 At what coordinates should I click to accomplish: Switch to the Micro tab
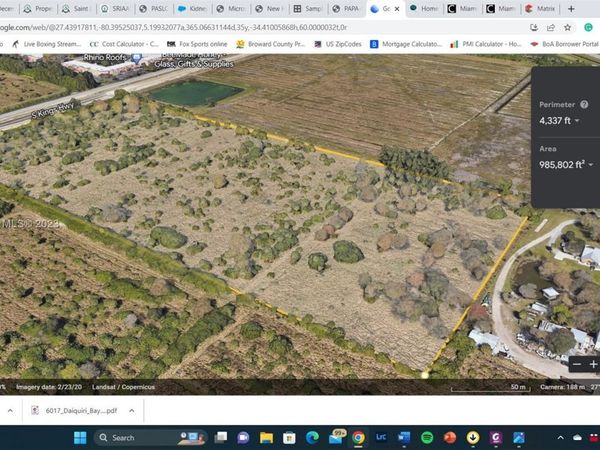(231, 8)
